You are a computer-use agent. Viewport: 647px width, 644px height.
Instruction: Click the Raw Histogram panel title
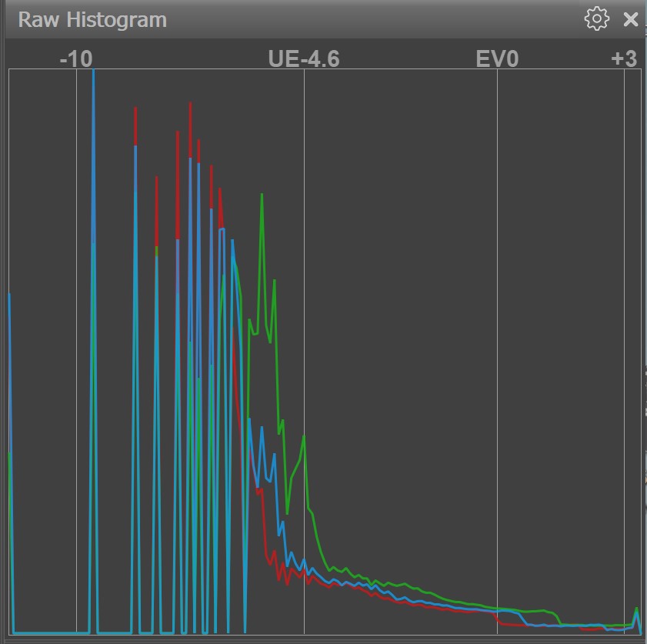pos(92,19)
